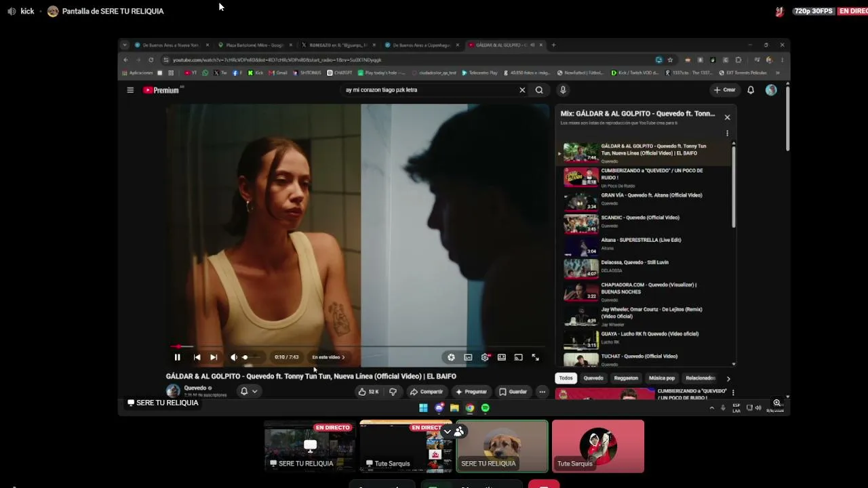Open the Quevedo channel name link
This screenshot has width=868, height=488.
(195, 388)
